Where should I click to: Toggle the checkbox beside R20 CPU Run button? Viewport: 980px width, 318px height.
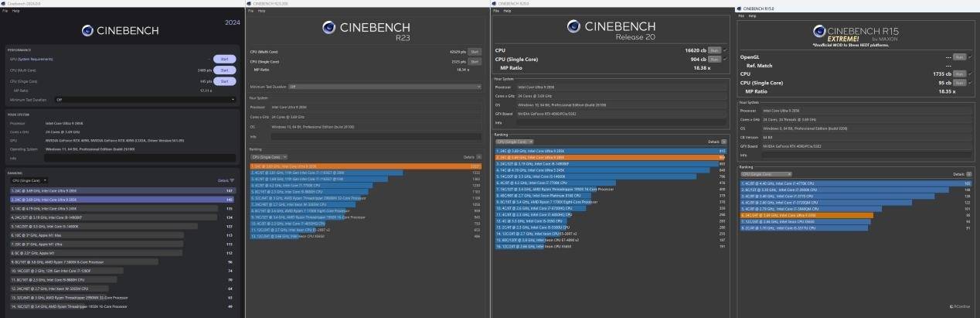point(725,50)
